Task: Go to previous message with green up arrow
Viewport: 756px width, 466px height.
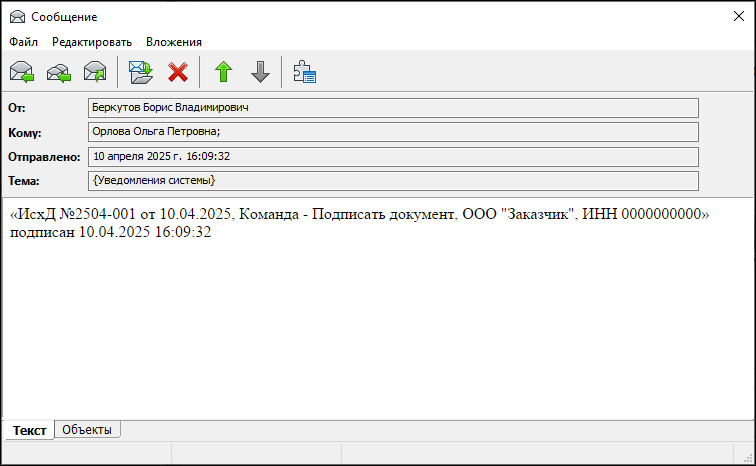Action: click(223, 72)
